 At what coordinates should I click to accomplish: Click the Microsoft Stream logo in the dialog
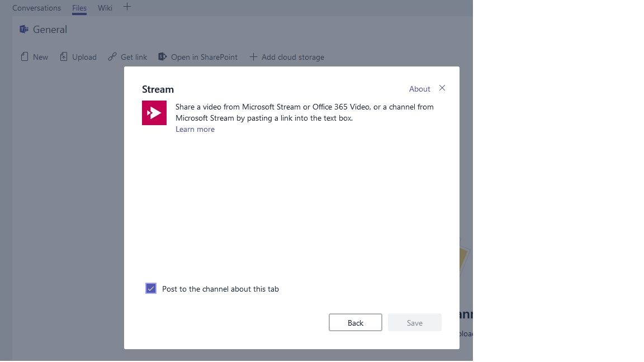click(154, 112)
